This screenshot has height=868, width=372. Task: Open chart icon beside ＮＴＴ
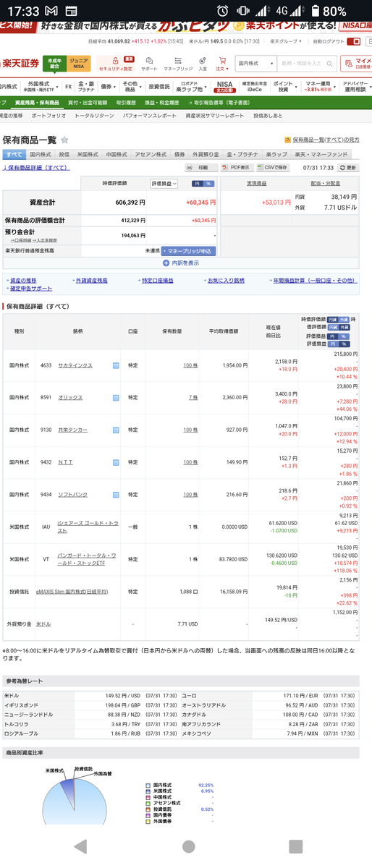tap(116, 462)
